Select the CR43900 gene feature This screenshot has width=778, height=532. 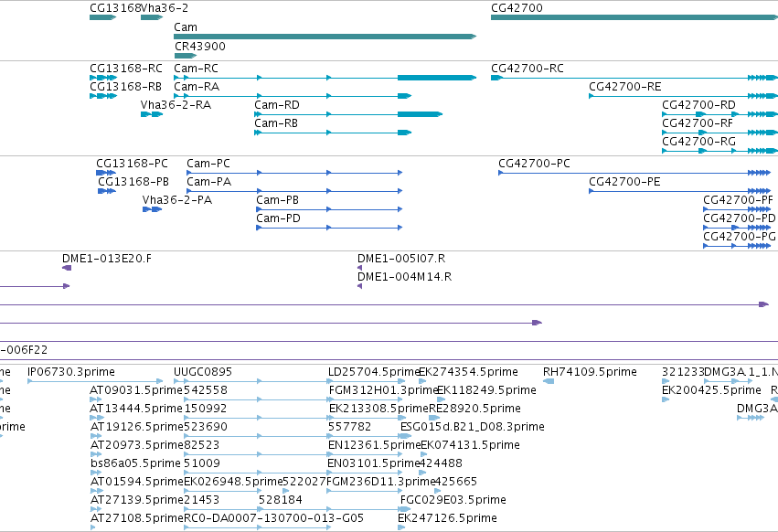click(186, 56)
